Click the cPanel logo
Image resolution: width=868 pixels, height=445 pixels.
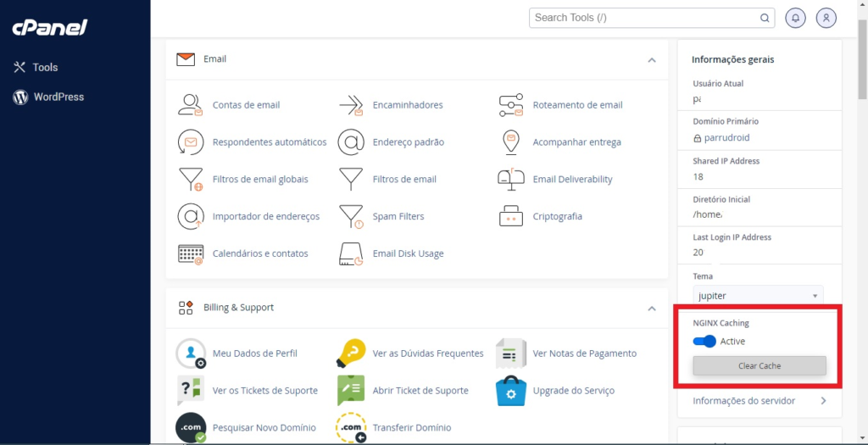[50, 27]
